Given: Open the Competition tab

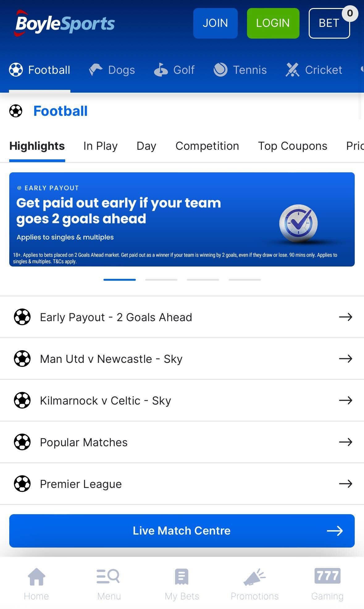Looking at the screenshot, I should (x=207, y=146).
